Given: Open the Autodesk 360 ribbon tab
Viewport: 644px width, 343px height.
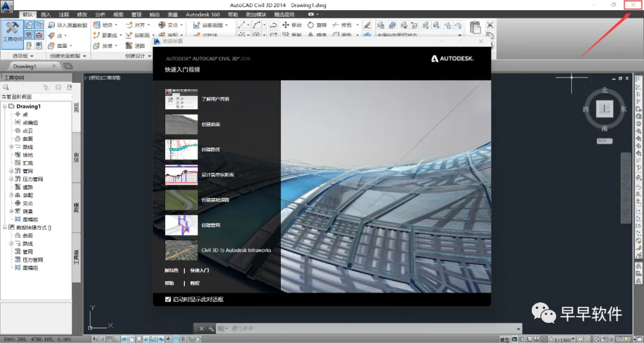Looking at the screenshot, I should click(203, 14).
